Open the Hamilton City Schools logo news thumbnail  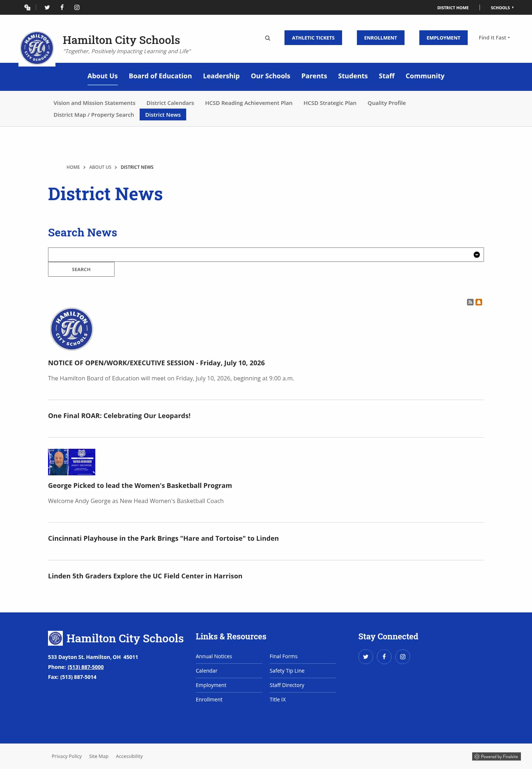coord(72,329)
